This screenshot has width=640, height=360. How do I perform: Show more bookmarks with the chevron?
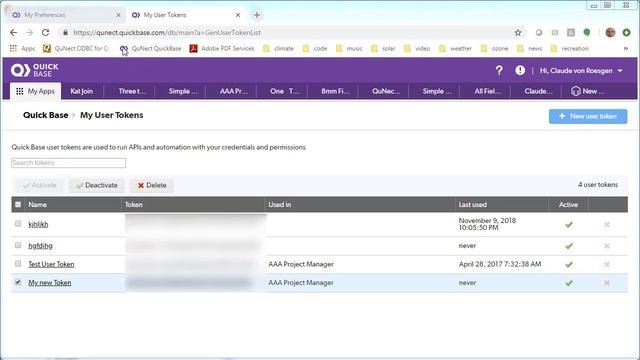tap(625, 48)
